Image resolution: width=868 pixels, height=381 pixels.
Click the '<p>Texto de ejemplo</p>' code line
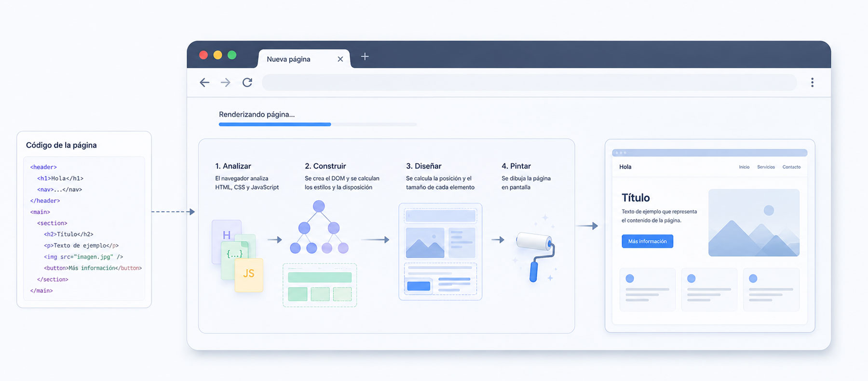click(x=81, y=245)
